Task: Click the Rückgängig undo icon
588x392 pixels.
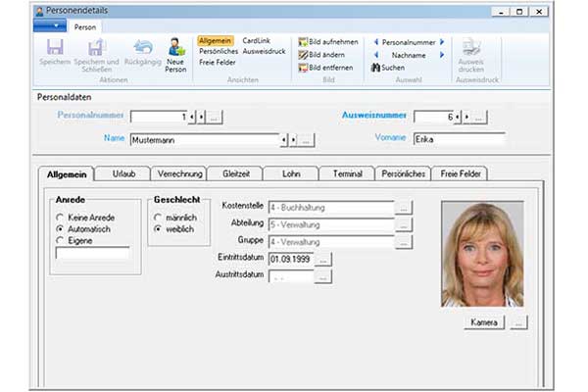Action: [x=142, y=48]
